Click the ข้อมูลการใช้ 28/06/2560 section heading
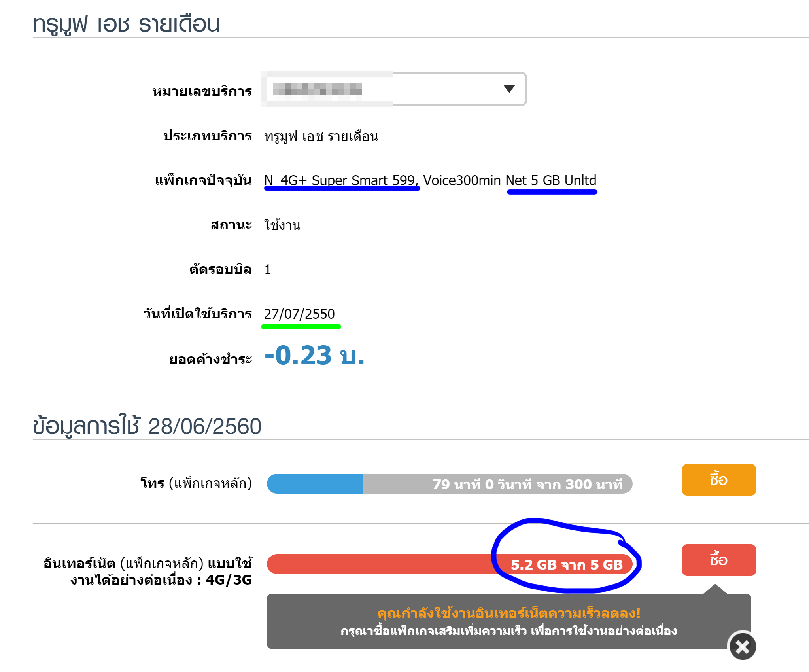The height and width of the screenshot is (672, 809). 147,426
